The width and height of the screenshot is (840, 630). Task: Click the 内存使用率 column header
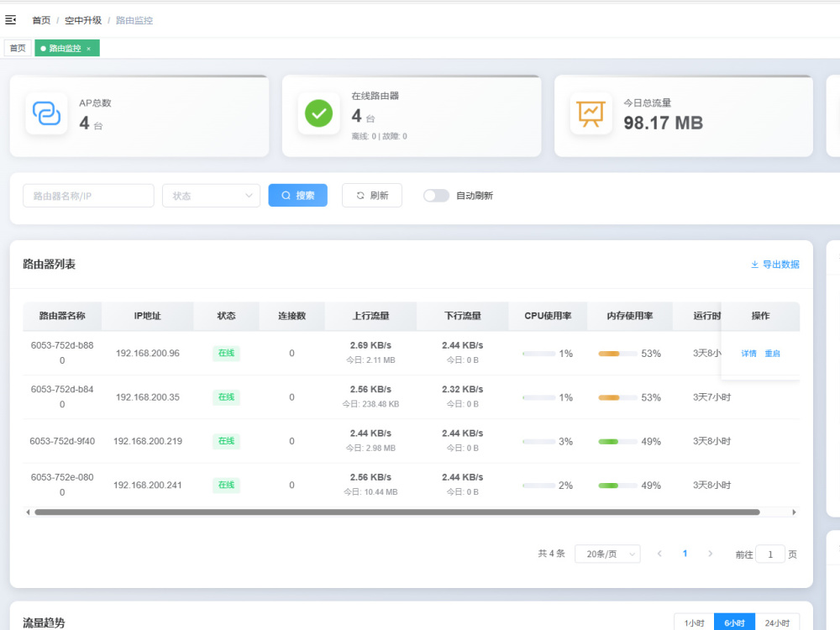pyautogui.click(x=629, y=316)
